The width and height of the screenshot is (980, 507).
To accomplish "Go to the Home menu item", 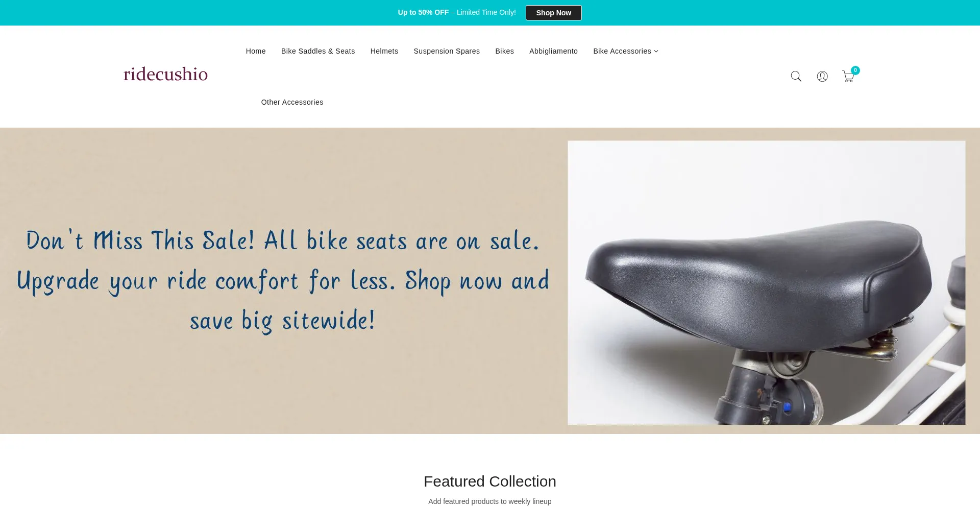I will point(256,51).
